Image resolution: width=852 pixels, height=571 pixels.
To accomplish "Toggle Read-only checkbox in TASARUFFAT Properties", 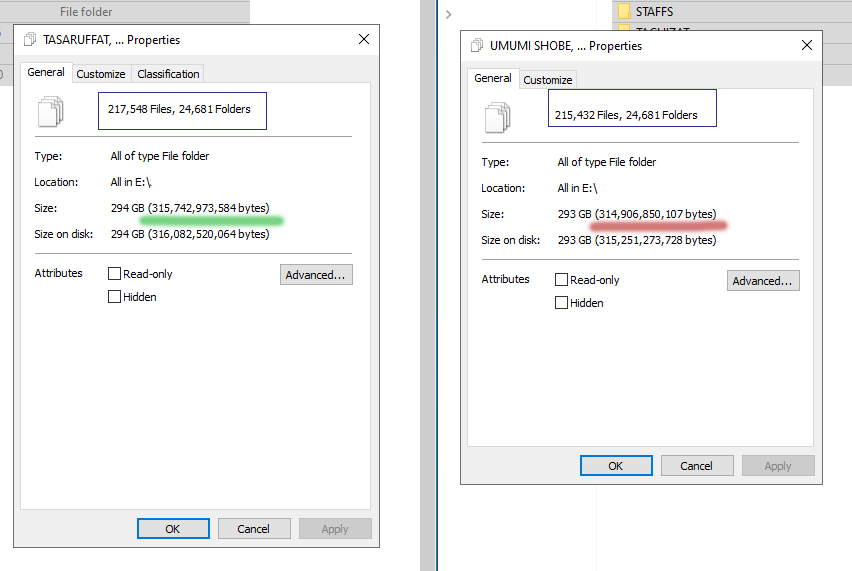I will 114,274.
